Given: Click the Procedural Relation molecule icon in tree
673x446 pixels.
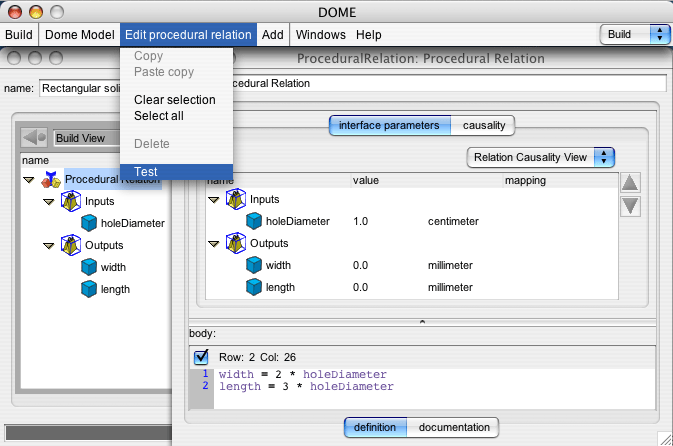Looking at the screenshot, I should pyautogui.click(x=51, y=179).
